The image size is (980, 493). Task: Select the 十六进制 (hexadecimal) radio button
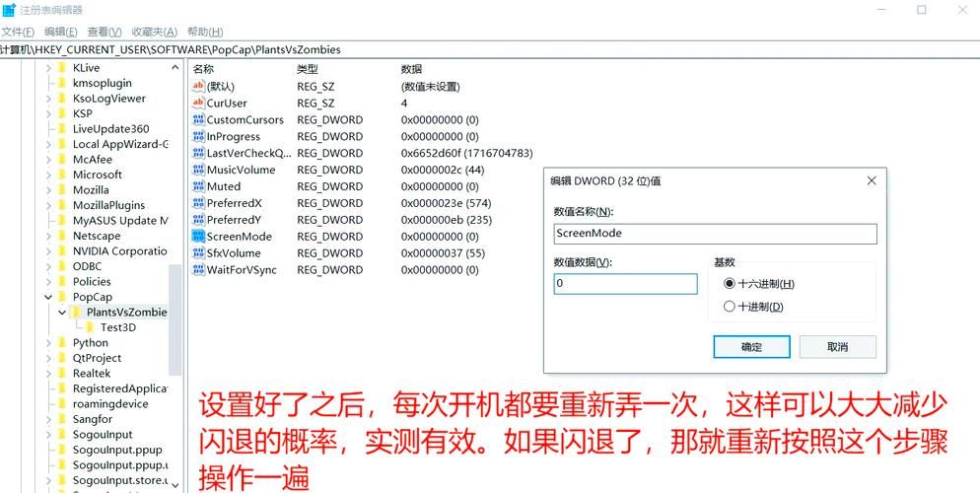tap(729, 284)
